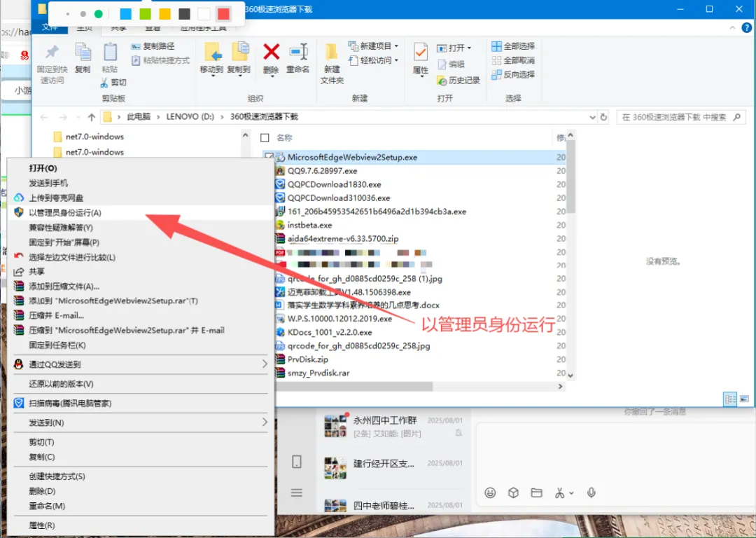Select the orange color swatch

[165, 14]
